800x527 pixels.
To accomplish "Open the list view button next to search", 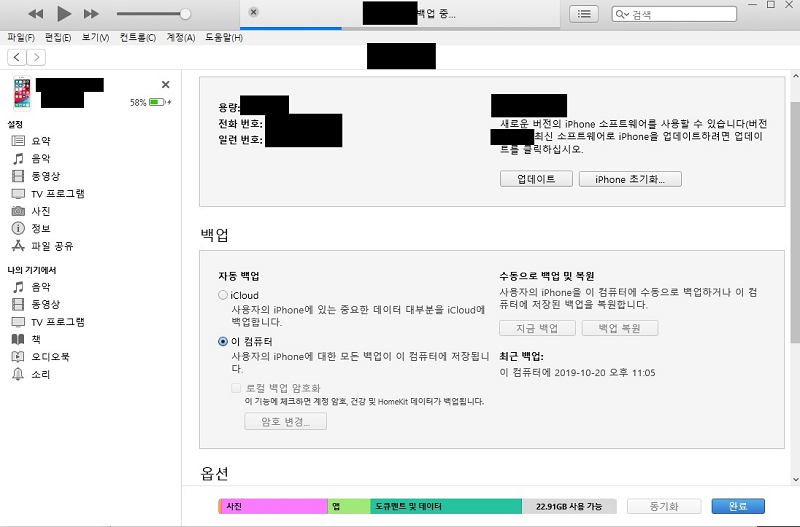I will click(584, 14).
